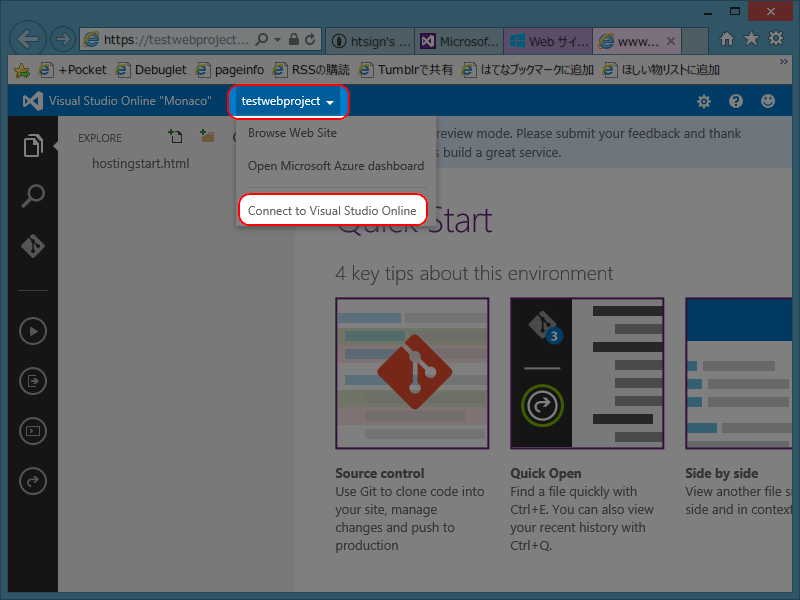Choose Connect to Visual Studio Online

coord(332,211)
